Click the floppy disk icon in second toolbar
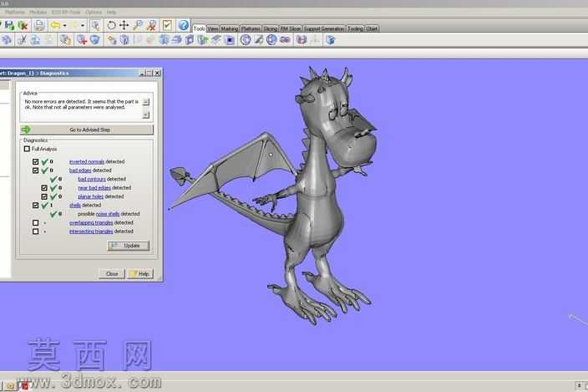 [x=302, y=40]
